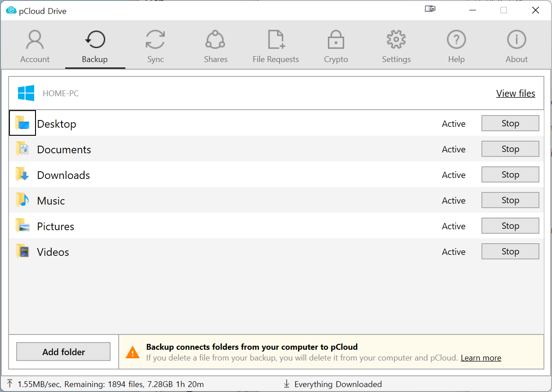Viewport: 552px width, 392px height.
Task: Stop the Videos folder backup
Action: pos(510,251)
